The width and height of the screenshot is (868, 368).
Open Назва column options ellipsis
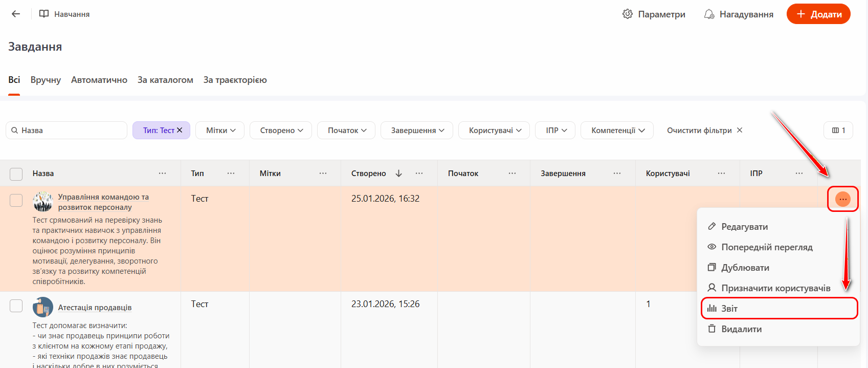pos(162,174)
